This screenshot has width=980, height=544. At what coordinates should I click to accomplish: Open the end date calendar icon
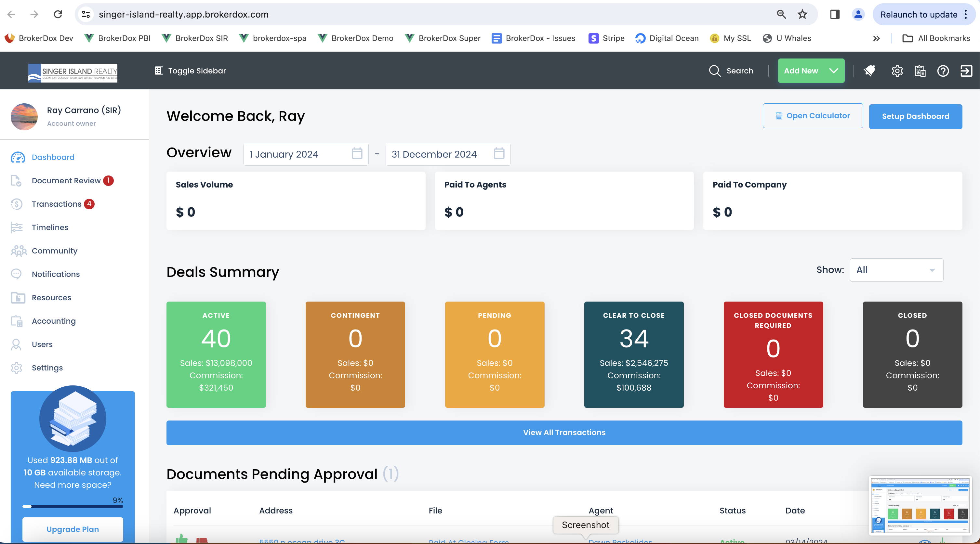(499, 154)
